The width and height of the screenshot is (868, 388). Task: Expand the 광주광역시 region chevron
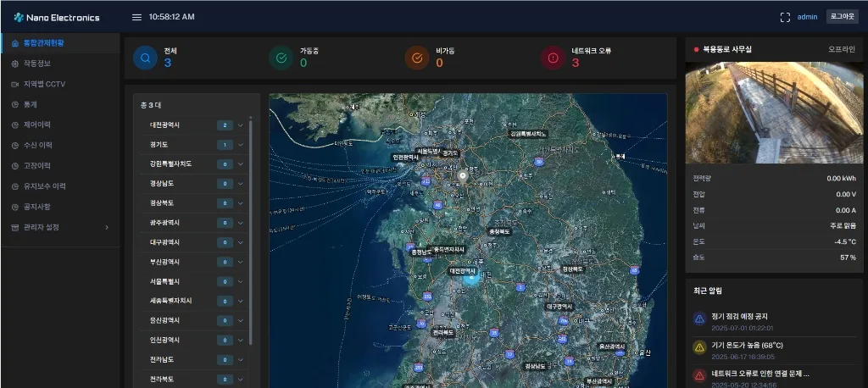coord(240,223)
